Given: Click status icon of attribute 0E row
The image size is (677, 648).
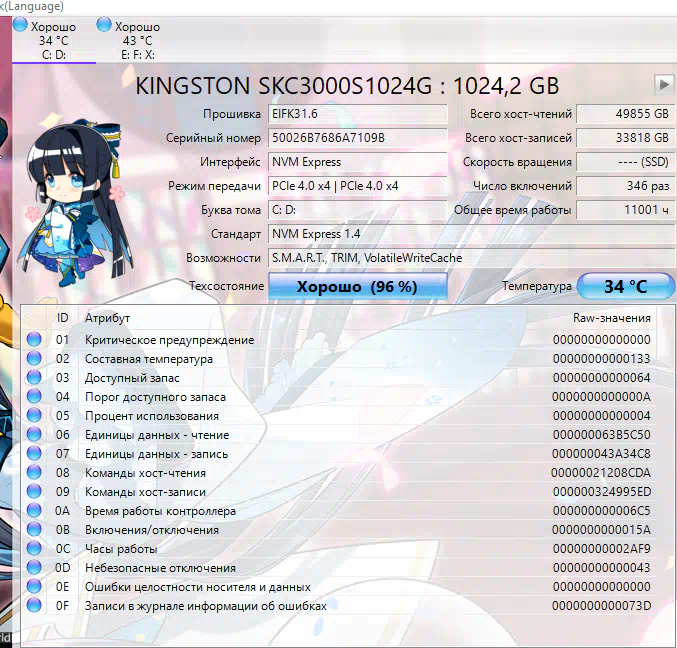Looking at the screenshot, I should coord(34,586).
